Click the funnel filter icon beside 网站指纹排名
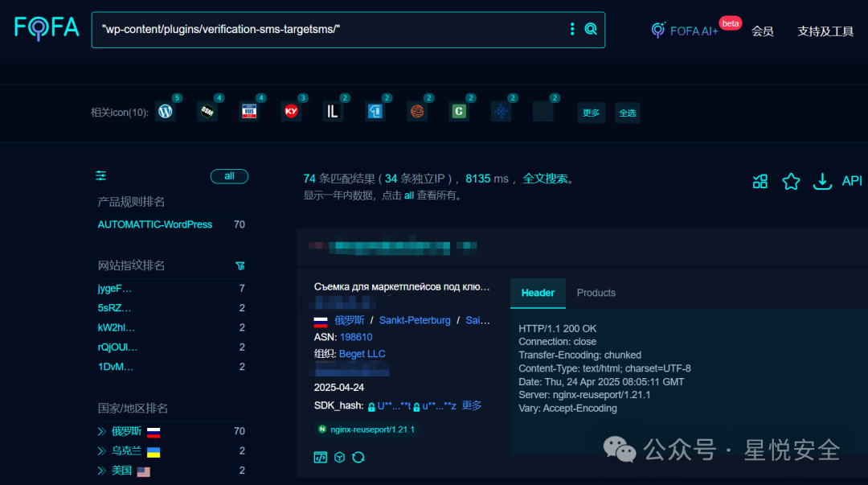Image resolution: width=868 pixels, height=485 pixels. [x=240, y=266]
